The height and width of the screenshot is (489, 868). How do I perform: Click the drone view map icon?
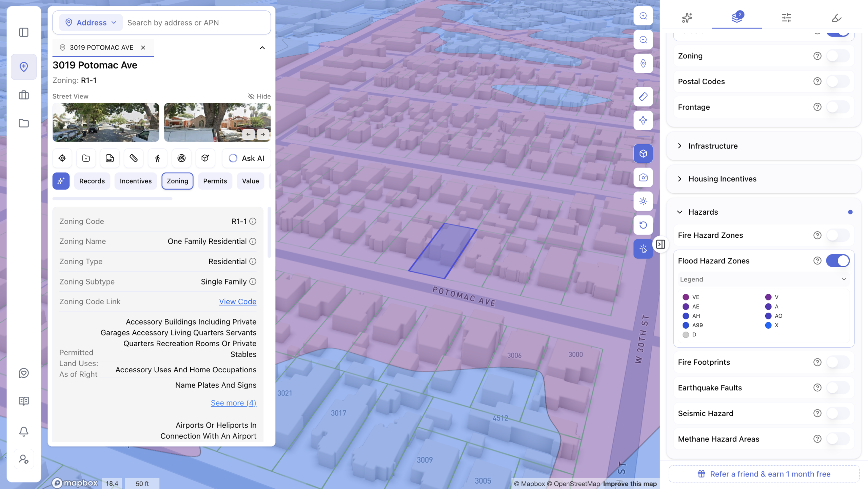(643, 120)
